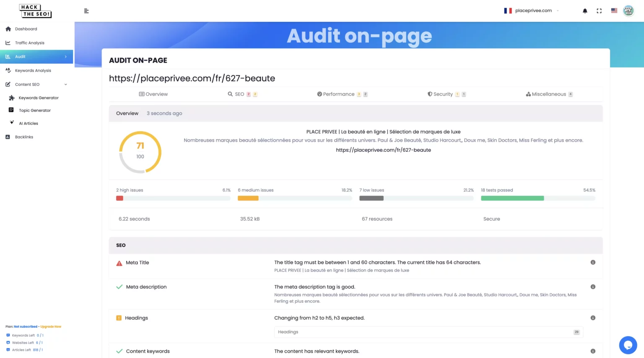644x358 pixels.
Task: Open the profile avatar menu
Action: click(x=628, y=10)
